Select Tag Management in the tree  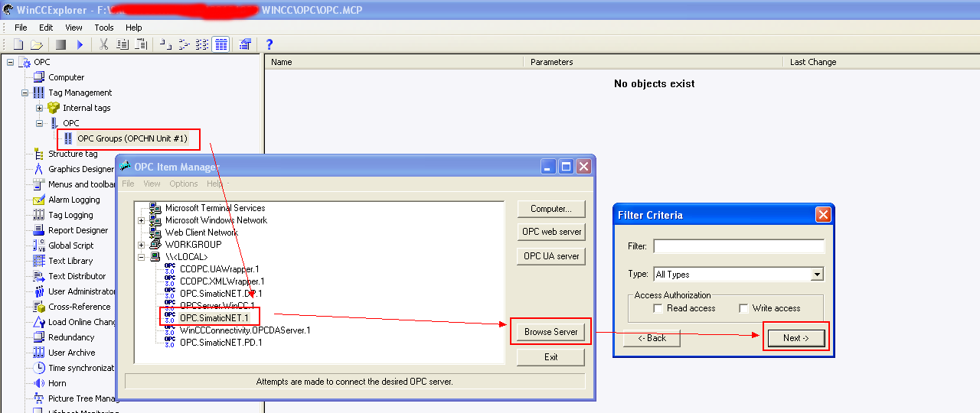pos(80,93)
